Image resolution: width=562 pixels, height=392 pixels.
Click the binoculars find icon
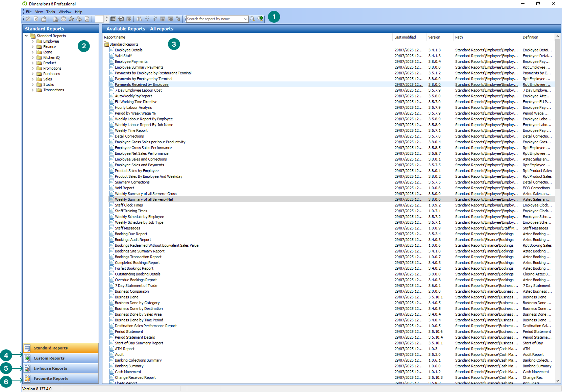point(139,19)
